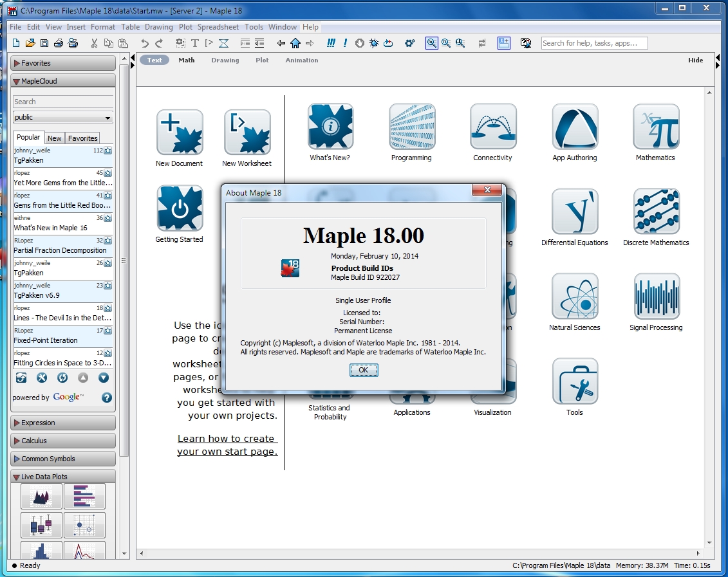Expand the Expression palette
The image size is (728, 577).
click(63, 423)
